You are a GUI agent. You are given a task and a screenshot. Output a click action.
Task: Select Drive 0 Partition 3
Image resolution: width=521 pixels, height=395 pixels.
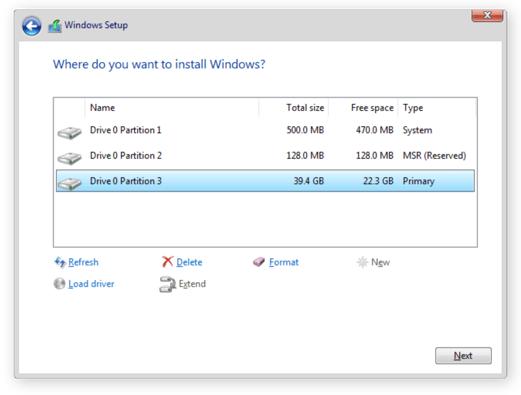(265, 181)
